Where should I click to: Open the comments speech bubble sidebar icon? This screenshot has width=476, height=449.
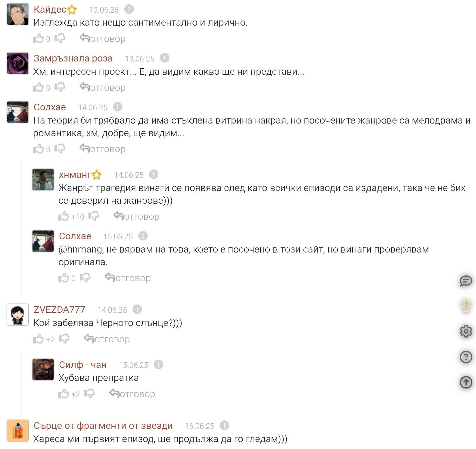(x=466, y=281)
